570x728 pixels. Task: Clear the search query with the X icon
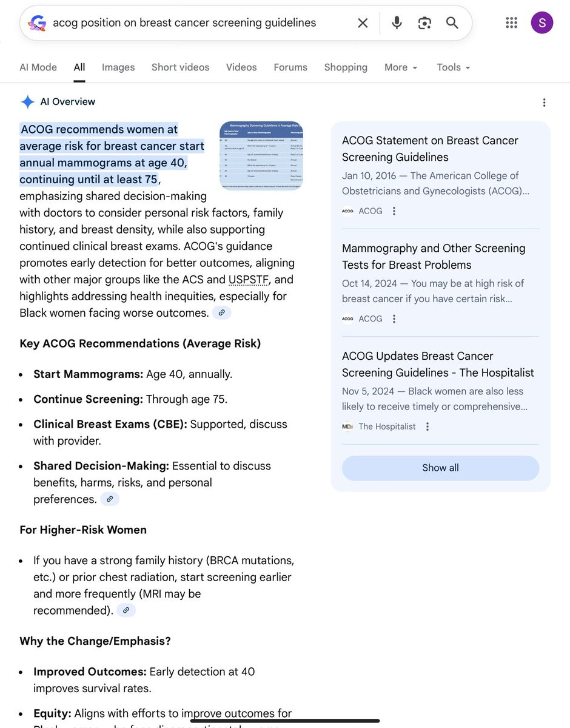[363, 23]
